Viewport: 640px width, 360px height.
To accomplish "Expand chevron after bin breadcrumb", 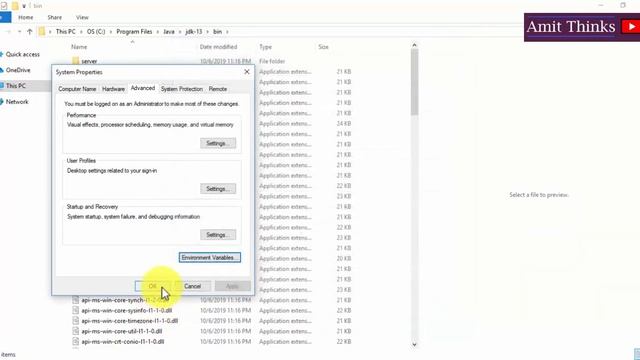I will (x=227, y=31).
